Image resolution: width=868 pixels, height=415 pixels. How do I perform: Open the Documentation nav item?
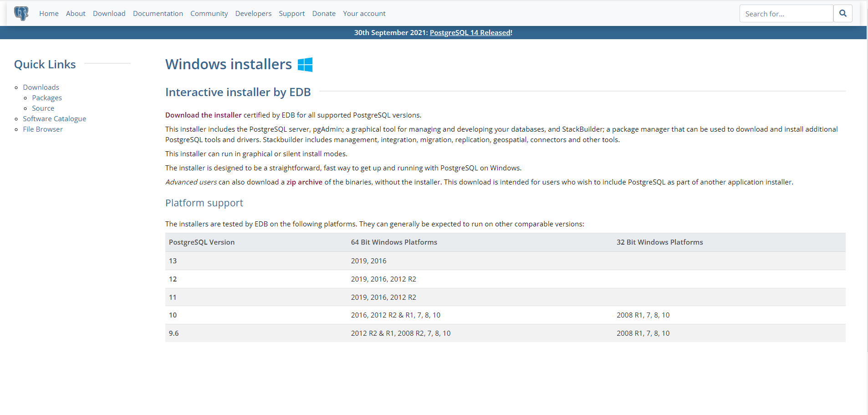coord(158,14)
